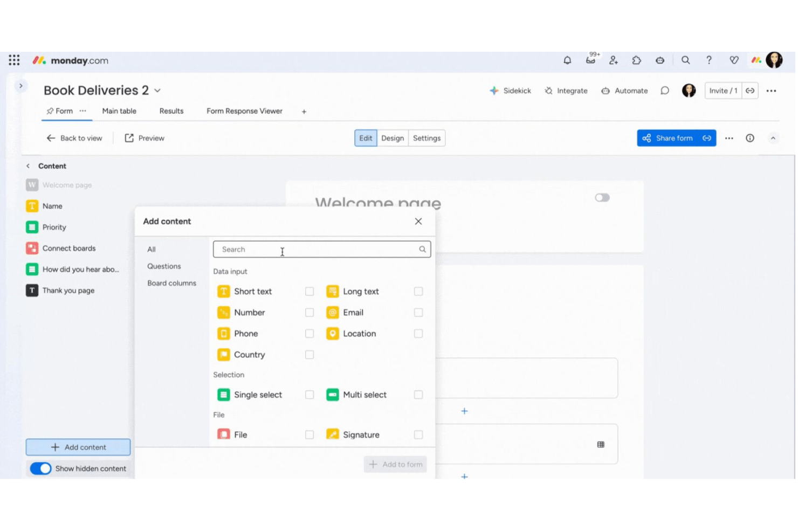
Task: Select the All category filter
Action: click(152, 249)
